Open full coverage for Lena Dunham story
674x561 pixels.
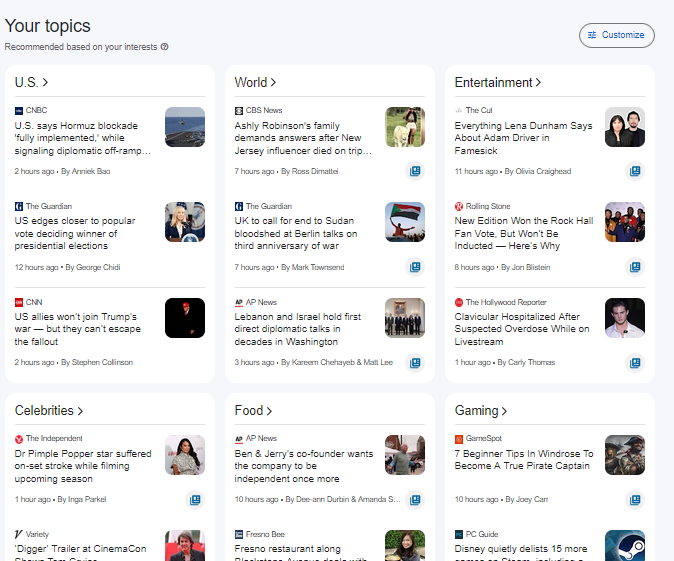tap(634, 171)
